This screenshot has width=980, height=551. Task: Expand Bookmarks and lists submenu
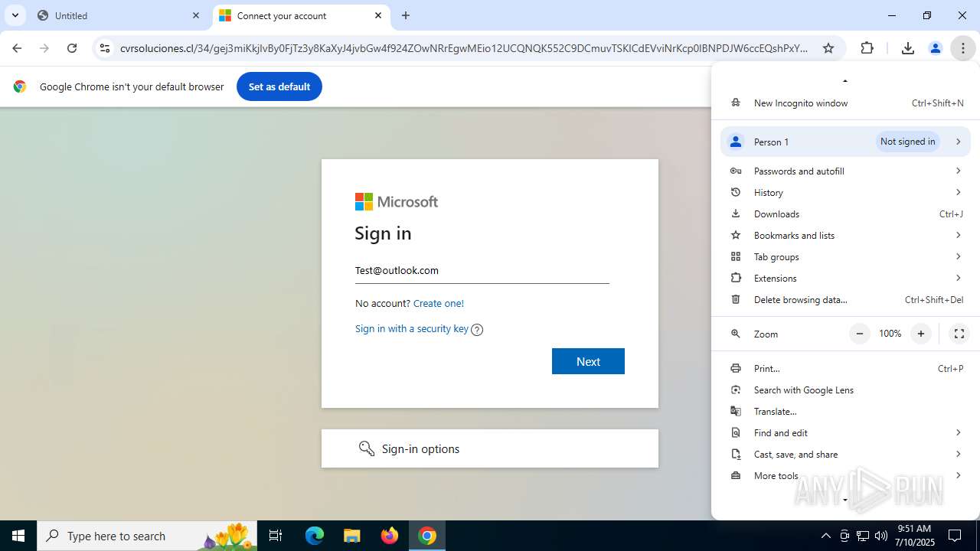tap(845, 235)
